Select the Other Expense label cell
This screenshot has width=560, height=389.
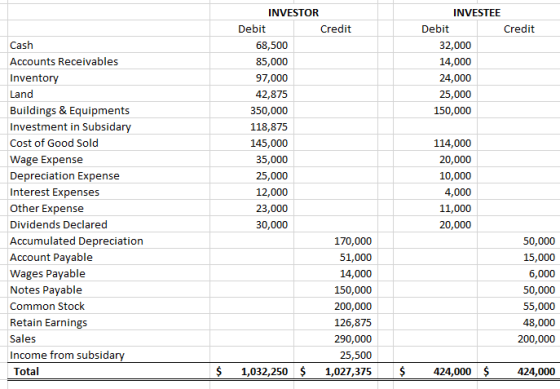tap(47, 208)
